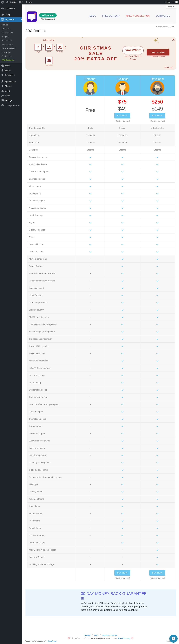Click the comments bubble icon in admin bar
The width and height of the screenshot is (179, 644).
(x=20, y=2)
